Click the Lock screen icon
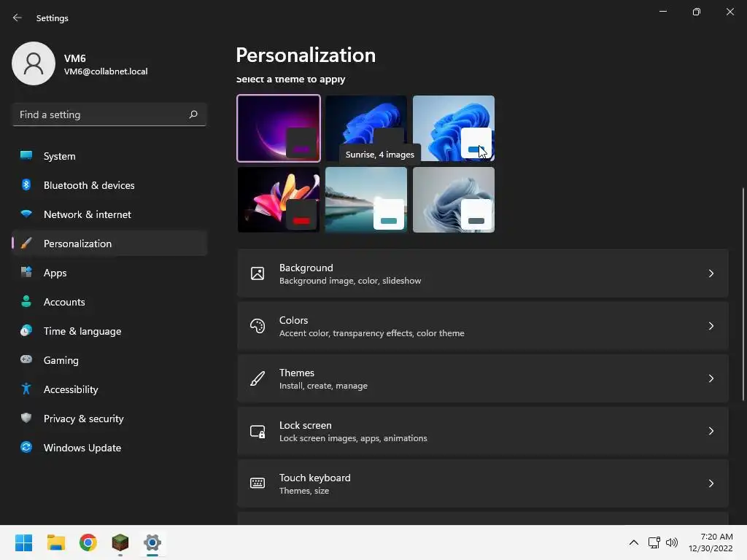Image resolution: width=747 pixels, height=560 pixels. [258, 431]
